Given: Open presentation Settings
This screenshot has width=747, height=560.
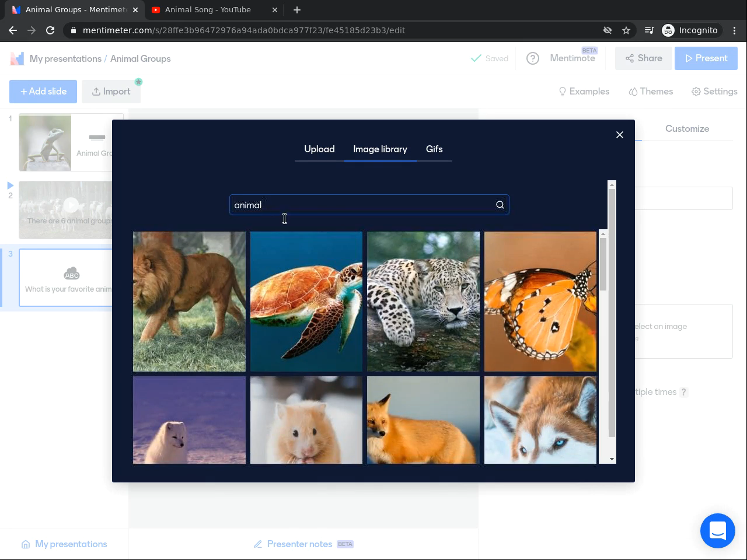Looking at the screenshot, I should [714, 92].
